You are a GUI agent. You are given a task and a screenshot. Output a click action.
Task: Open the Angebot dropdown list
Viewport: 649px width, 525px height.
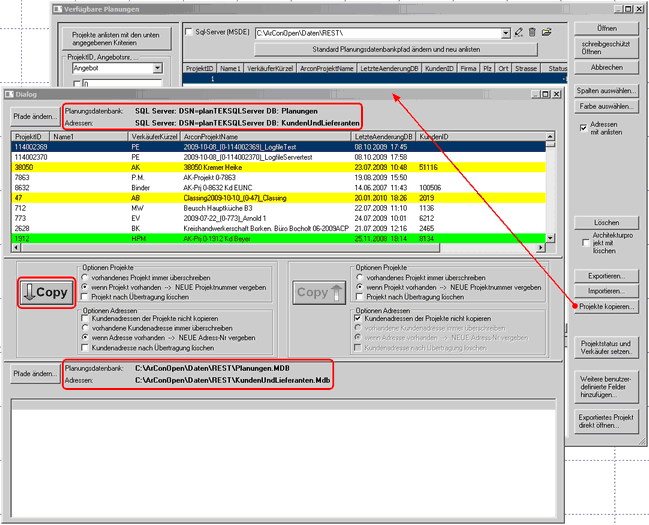[156, 69]
